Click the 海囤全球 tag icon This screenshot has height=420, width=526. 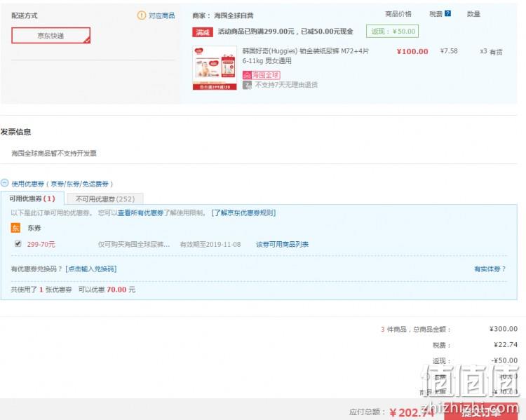tap(262, 75)
